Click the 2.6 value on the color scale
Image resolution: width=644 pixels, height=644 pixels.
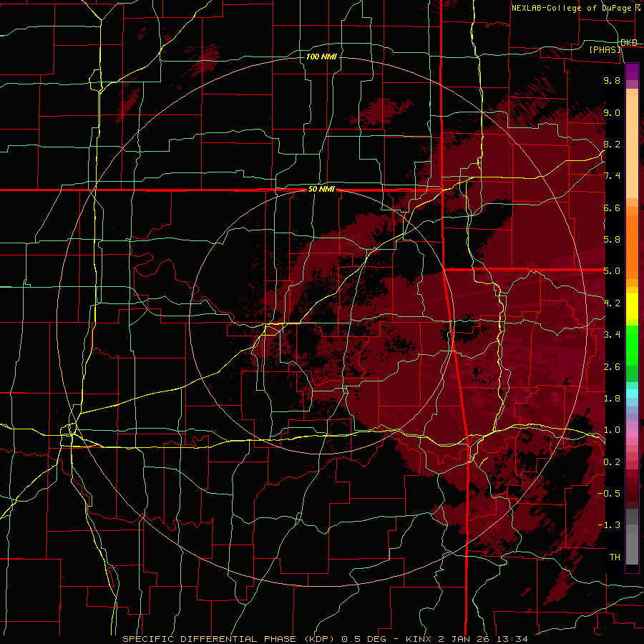(612, 367)
